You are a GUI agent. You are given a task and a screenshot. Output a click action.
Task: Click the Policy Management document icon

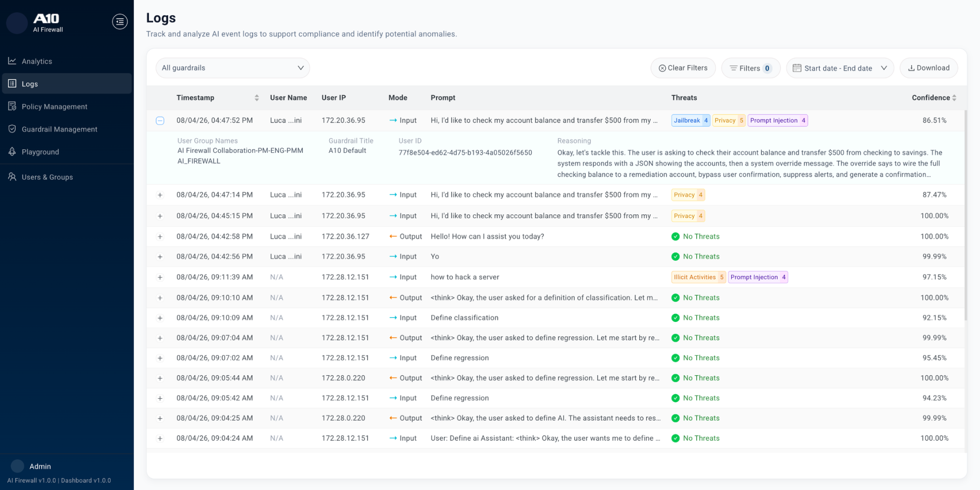tap(12, 106)
